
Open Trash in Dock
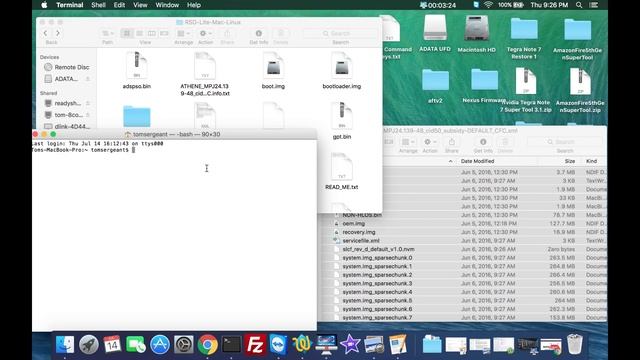point(575,344)
